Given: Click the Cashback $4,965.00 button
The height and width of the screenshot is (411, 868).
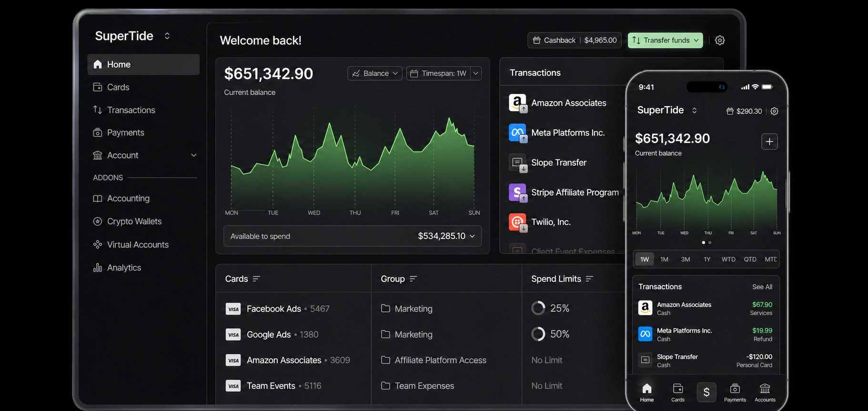Looking at the screenshot, I should click(575, 40).
